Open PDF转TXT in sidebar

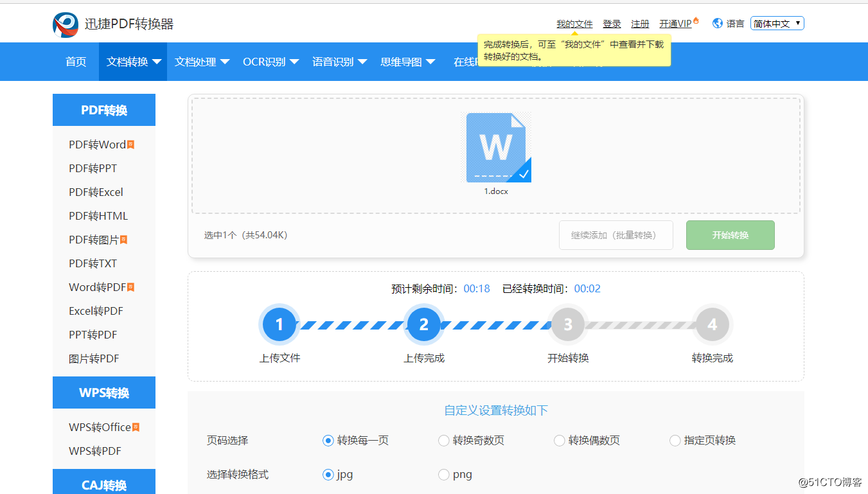[93, 263]
